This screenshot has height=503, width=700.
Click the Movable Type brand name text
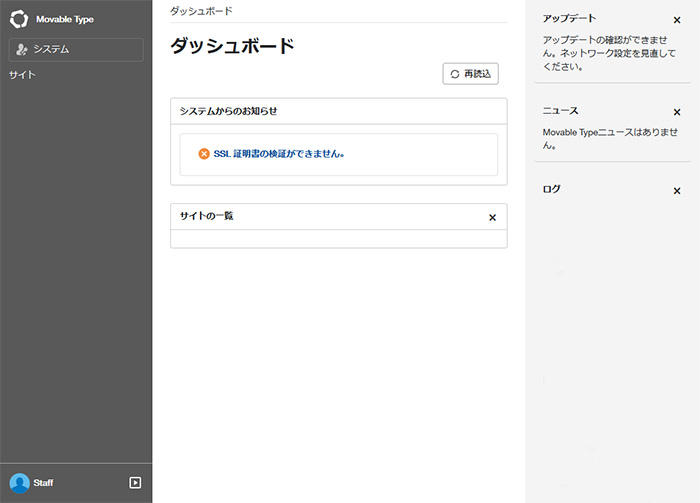(65, 19)
